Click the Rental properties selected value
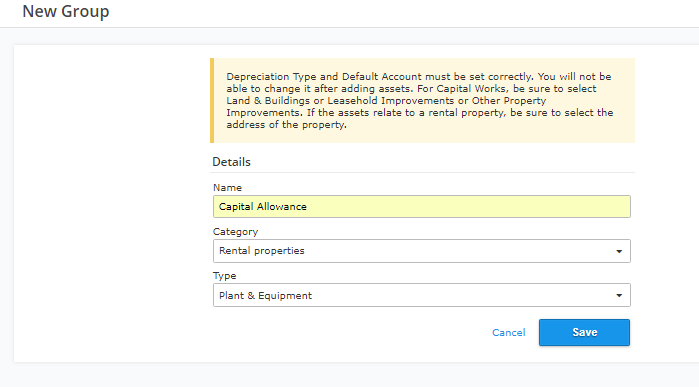The width and height of the screenshot is (699, 387). point(262,251)
